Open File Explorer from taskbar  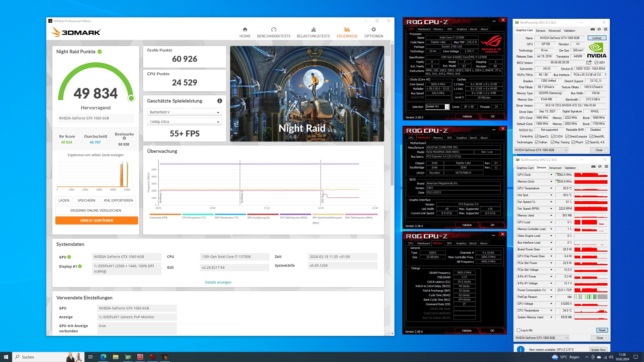pyautogui.click(x=115, y=357)
